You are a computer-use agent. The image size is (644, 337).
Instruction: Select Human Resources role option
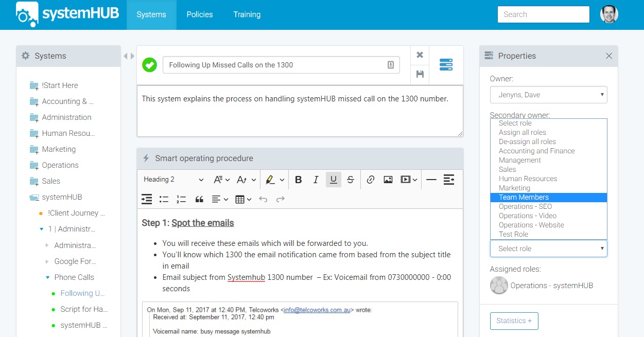(549, 179)
